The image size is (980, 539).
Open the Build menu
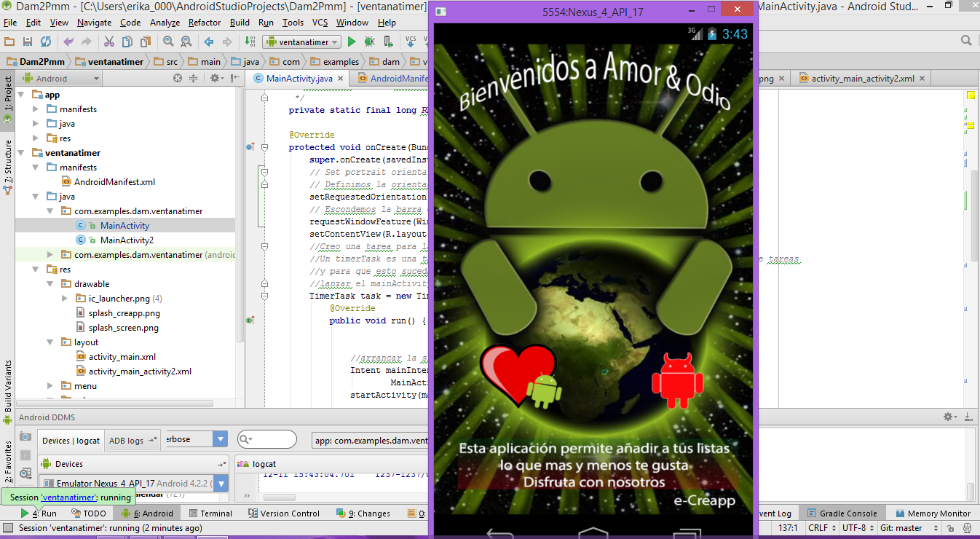point(240,23)
